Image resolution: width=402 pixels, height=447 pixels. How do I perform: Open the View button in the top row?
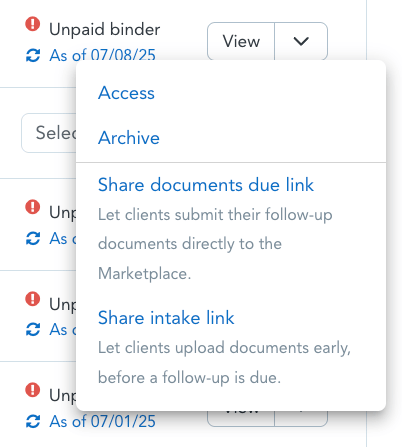241,41
